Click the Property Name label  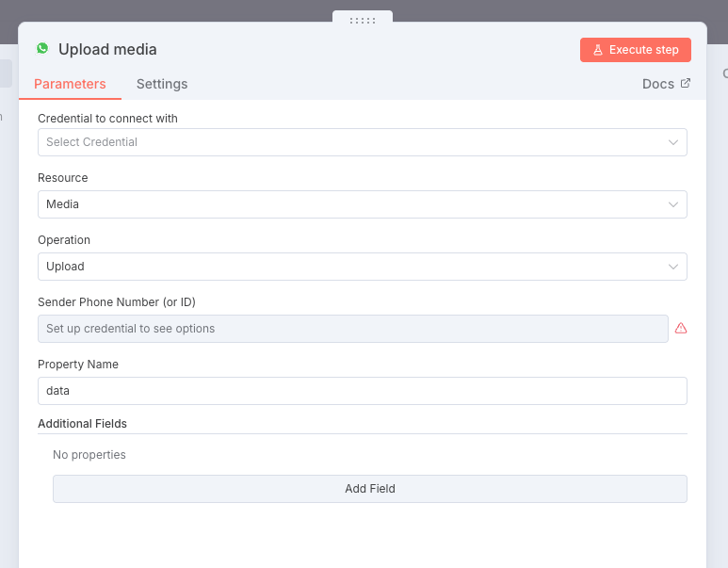coord(78,365)
